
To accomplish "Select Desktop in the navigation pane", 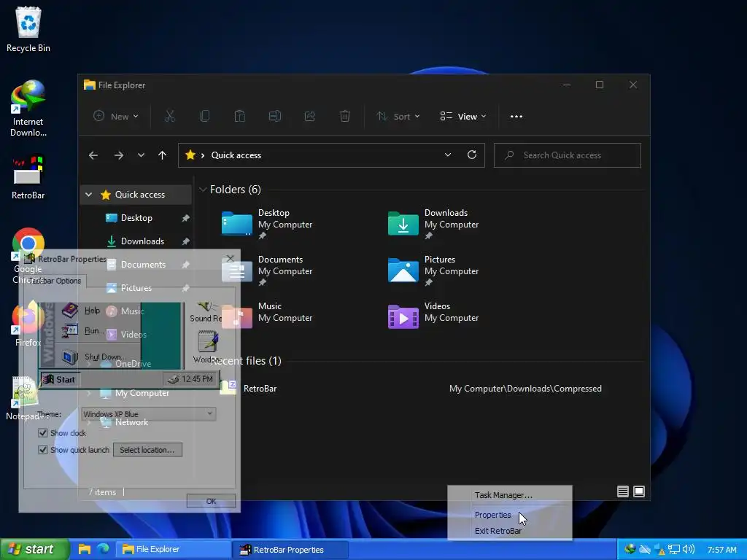I will (x=136, y=217).
